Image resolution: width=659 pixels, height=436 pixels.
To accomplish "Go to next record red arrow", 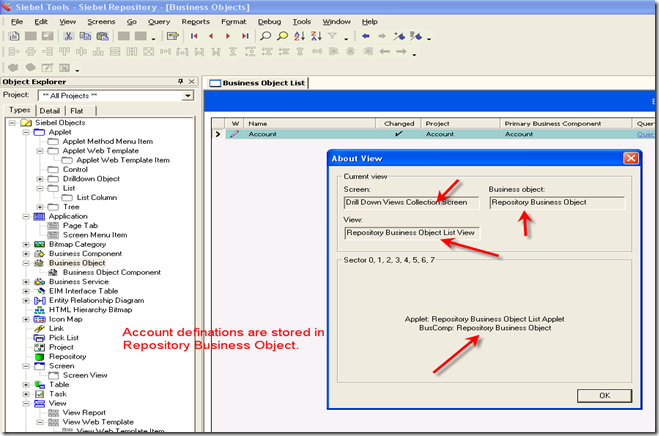I will pos(228,36).
